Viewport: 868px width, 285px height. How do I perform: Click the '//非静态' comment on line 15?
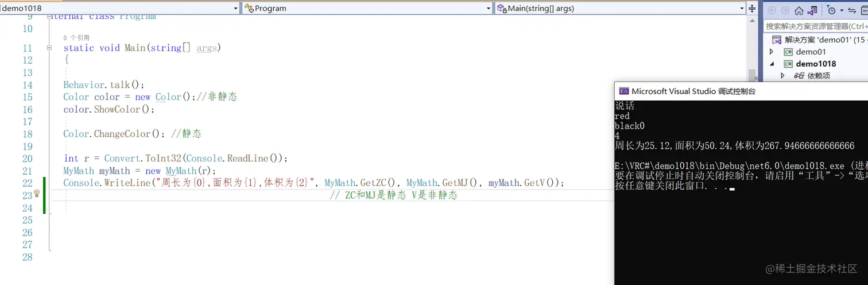216,97
